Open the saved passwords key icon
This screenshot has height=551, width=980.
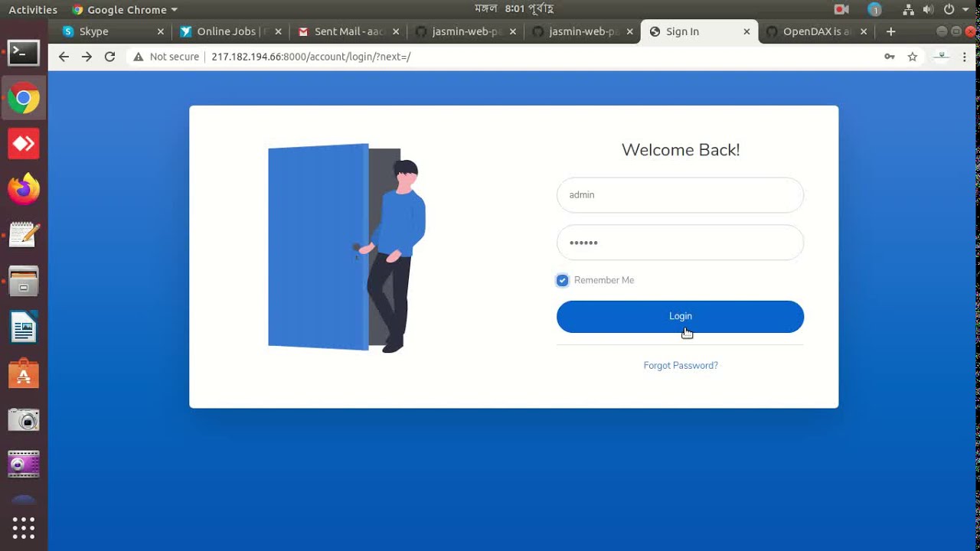pos(889,57)
